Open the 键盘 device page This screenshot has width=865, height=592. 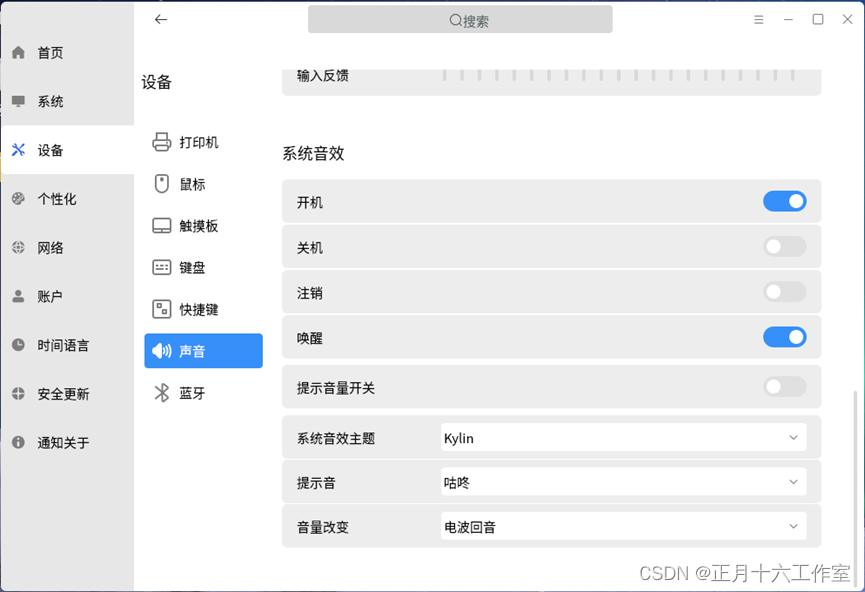[204, 268]
